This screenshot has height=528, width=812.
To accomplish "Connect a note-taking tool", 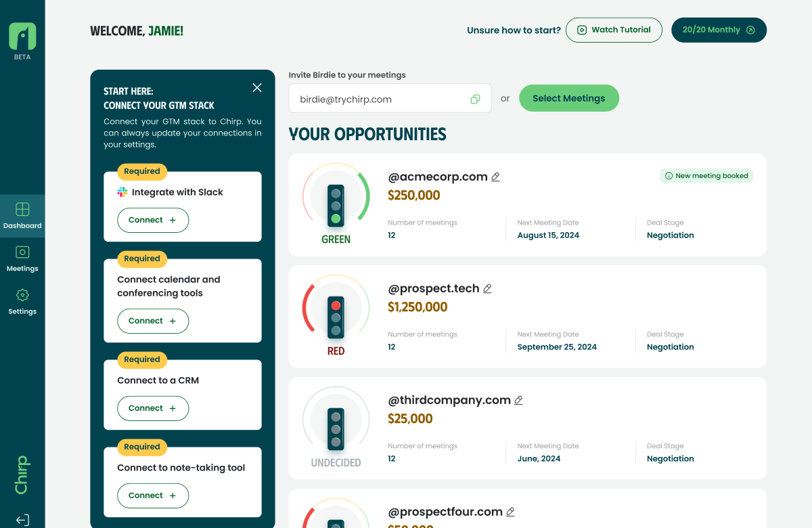I will pyautogui.click(x=153, y=496).
